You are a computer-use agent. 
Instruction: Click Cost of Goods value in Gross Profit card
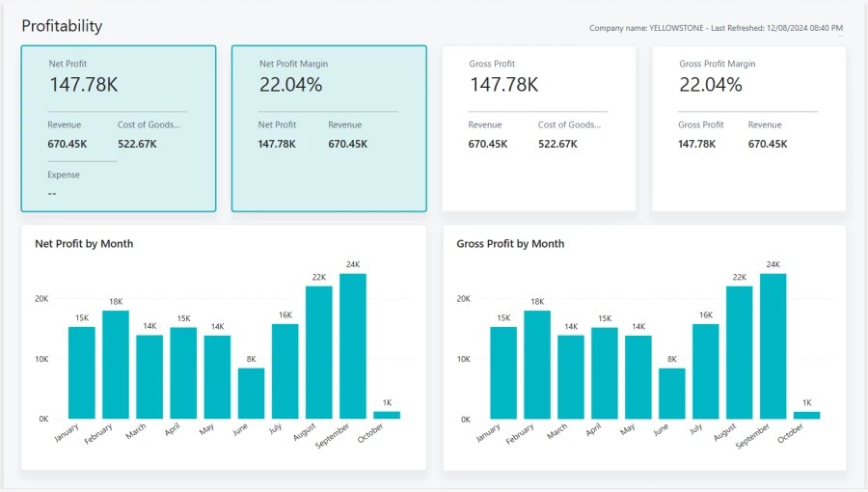557,144
